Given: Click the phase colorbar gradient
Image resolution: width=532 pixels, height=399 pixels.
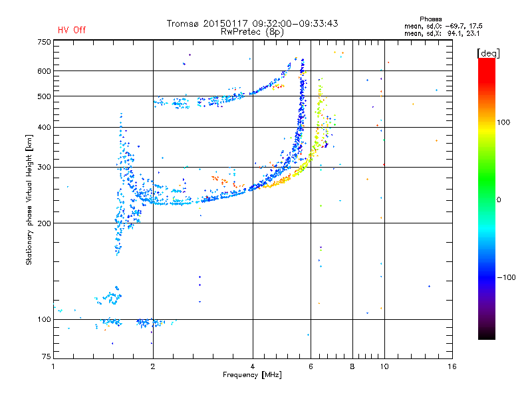Looking at the screenshot, I should 487,198.
